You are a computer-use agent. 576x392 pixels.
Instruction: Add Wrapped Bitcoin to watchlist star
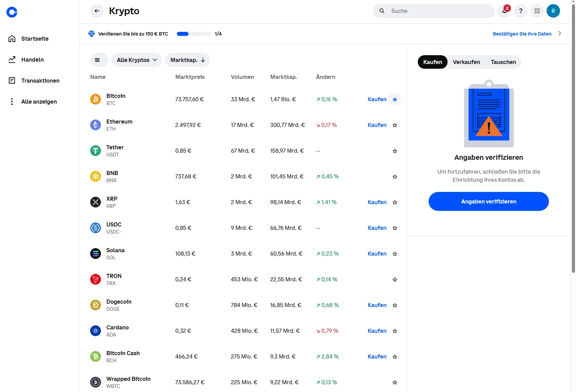coord(395,382)
